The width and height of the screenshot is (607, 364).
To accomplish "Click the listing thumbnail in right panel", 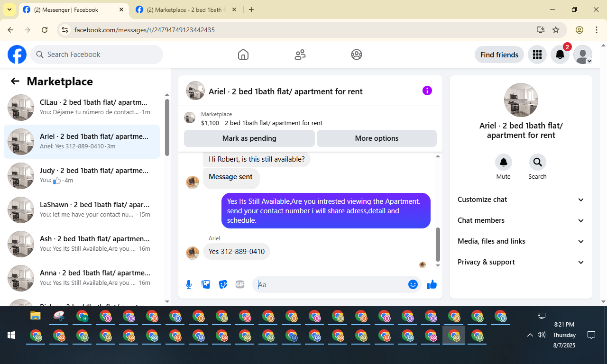I will pos(521,100).
